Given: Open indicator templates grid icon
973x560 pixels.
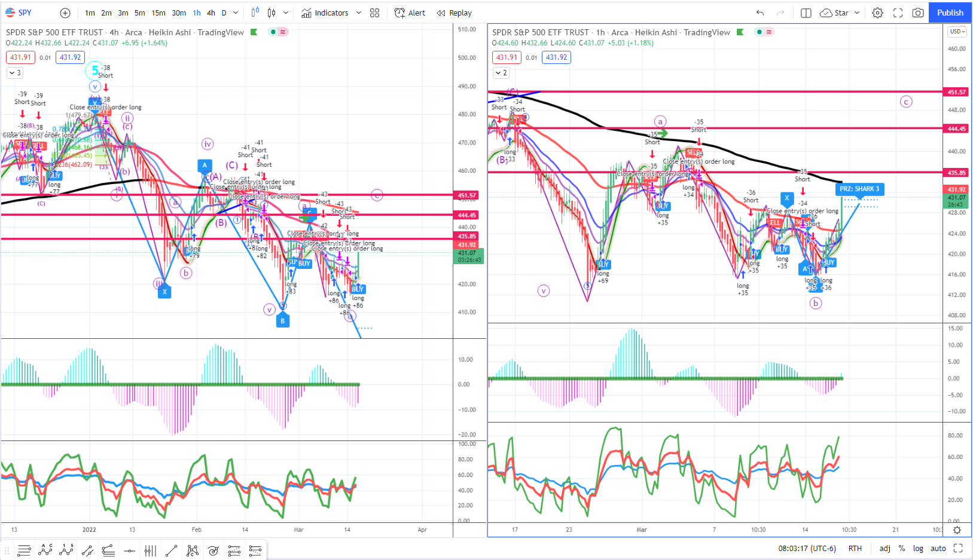Looking at the screenshot, I should (x=375, y=13).
